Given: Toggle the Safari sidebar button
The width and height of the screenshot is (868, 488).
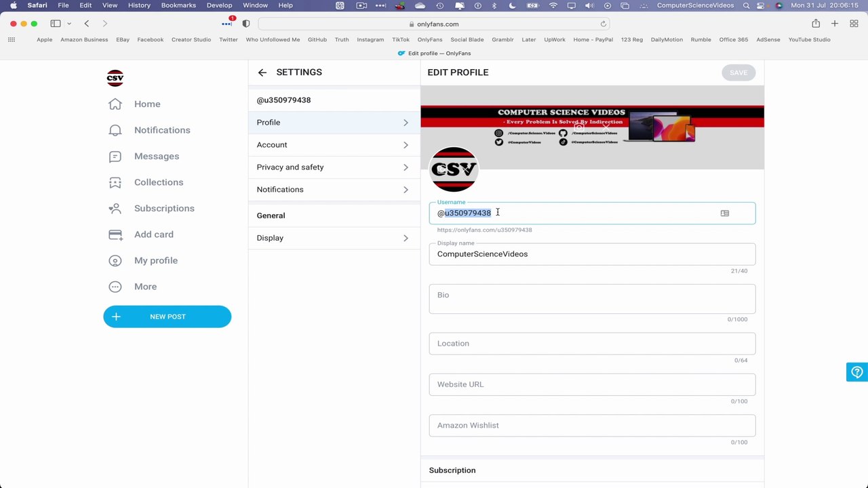Looking at the screenshot, I should (x=56, y=24).
